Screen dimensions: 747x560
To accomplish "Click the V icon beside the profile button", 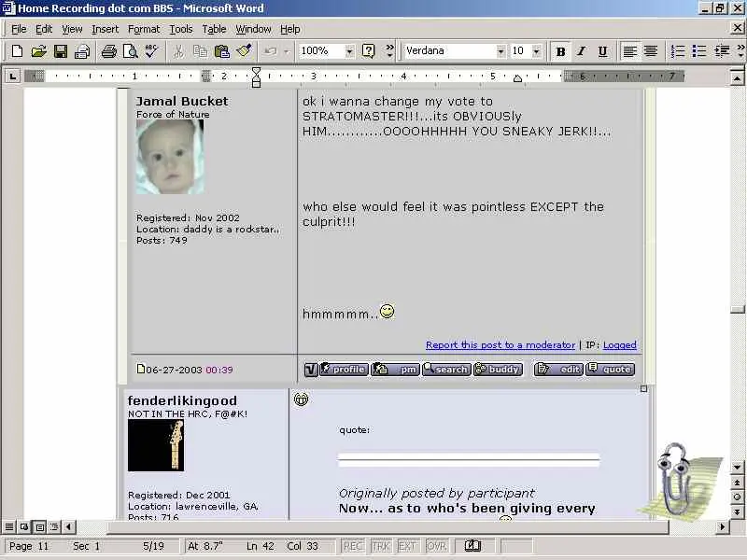I will (x=311, y=370).
